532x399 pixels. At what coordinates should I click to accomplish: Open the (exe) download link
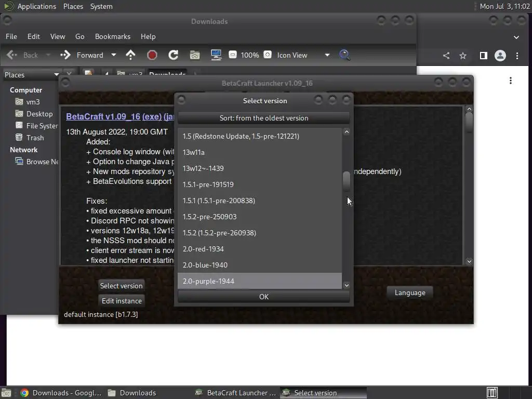[x=152, y=116]
